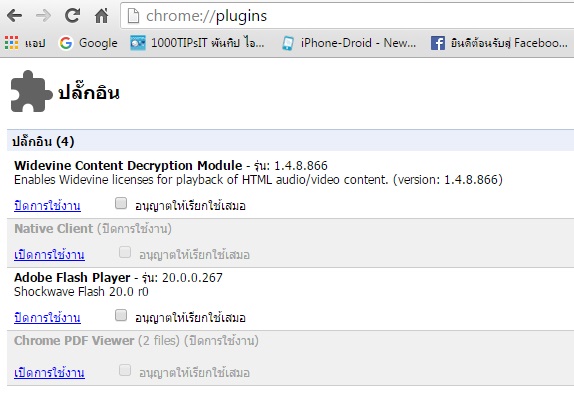Go to the home page icon
Viewport: 574px width, 396px height.
click(101, 15)
